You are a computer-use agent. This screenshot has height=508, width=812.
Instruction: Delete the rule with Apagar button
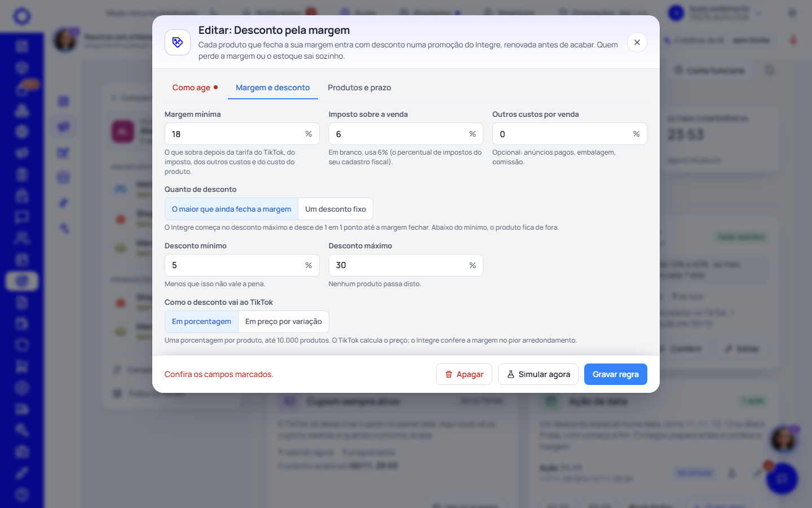[464, 374]
